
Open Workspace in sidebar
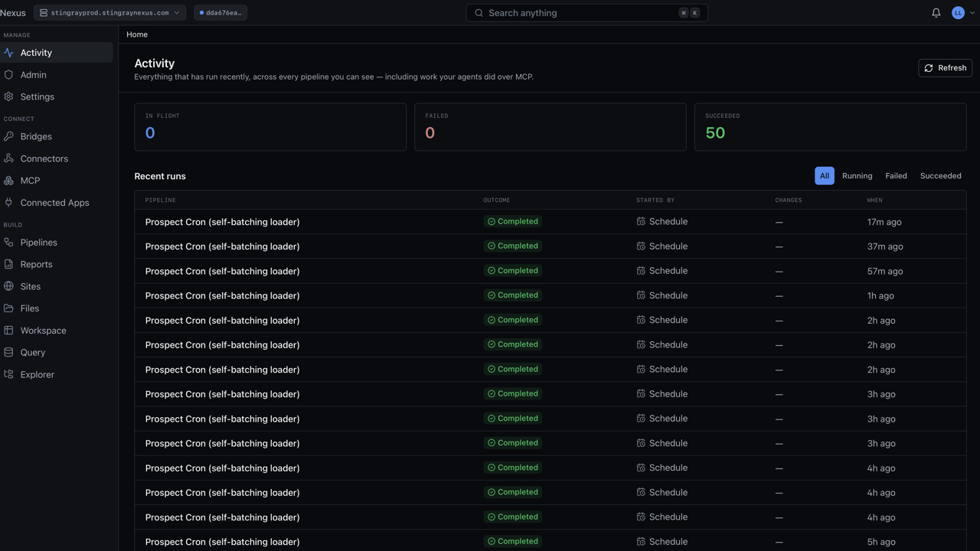click(57, 331)
